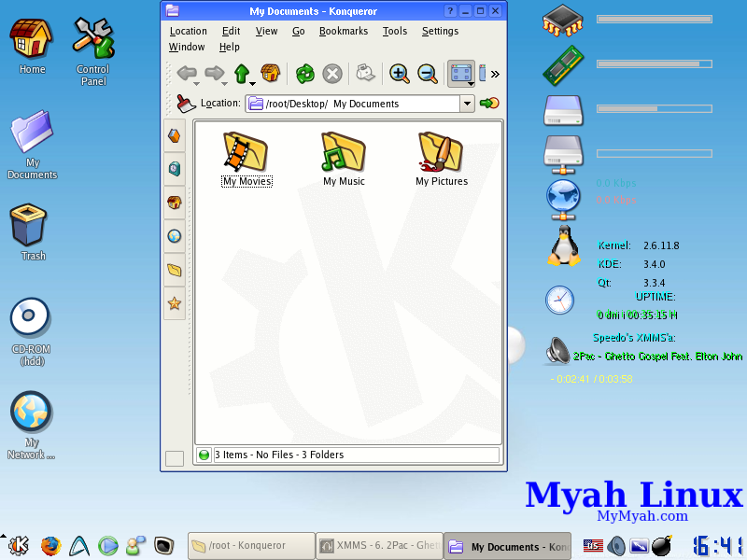
Task: Switch to XMMS taskbar button
Action: click(x=380, y=546)
